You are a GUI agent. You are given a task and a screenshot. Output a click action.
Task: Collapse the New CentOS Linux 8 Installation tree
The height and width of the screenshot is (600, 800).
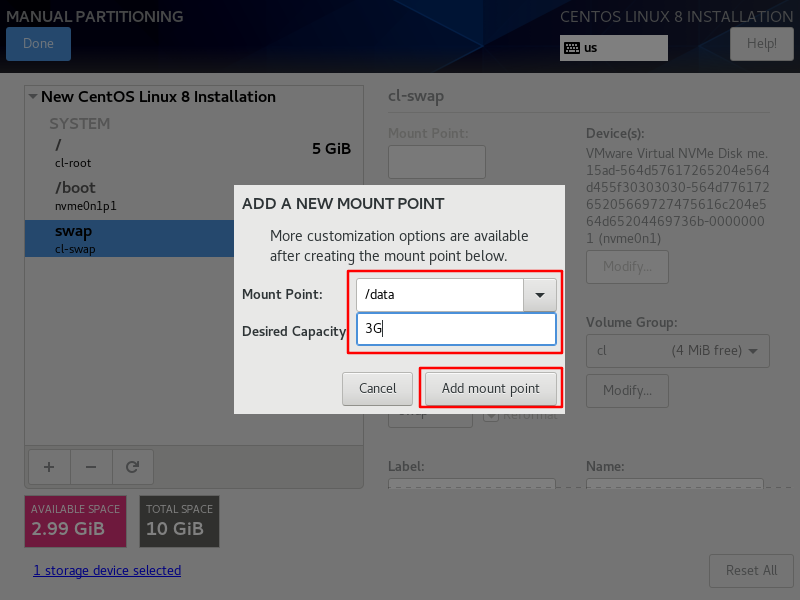33,96
